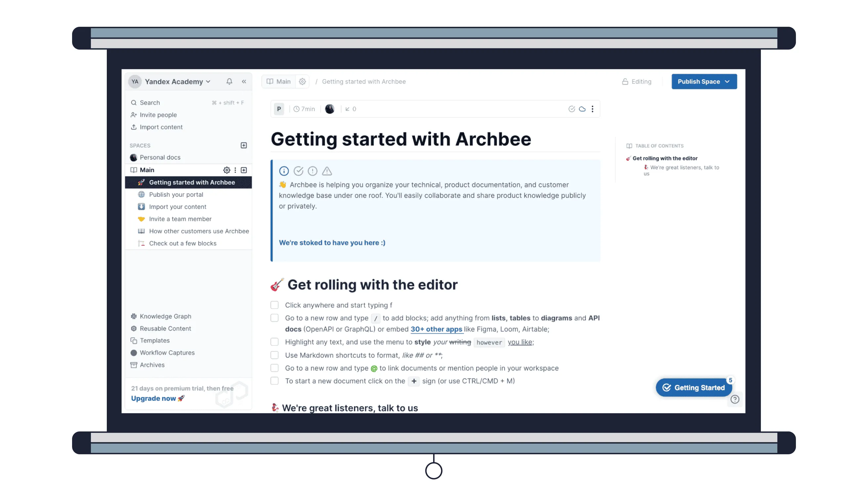Click the Knowledge Graph icon in sidebar

(x=134, y=316)
